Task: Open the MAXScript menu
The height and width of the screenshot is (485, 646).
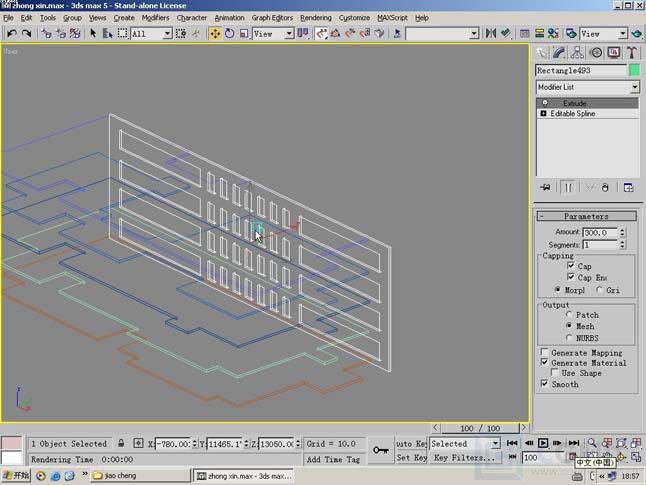Action: (392, 18)
